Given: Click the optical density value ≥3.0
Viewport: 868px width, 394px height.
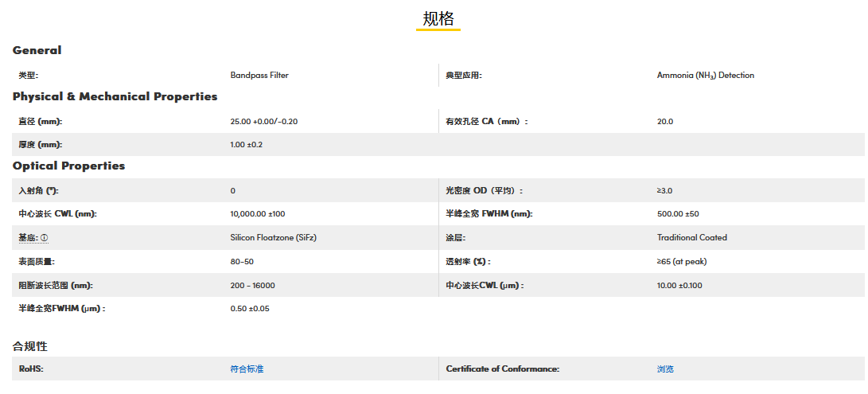Looking at the screenshot, I should point(664,191).
